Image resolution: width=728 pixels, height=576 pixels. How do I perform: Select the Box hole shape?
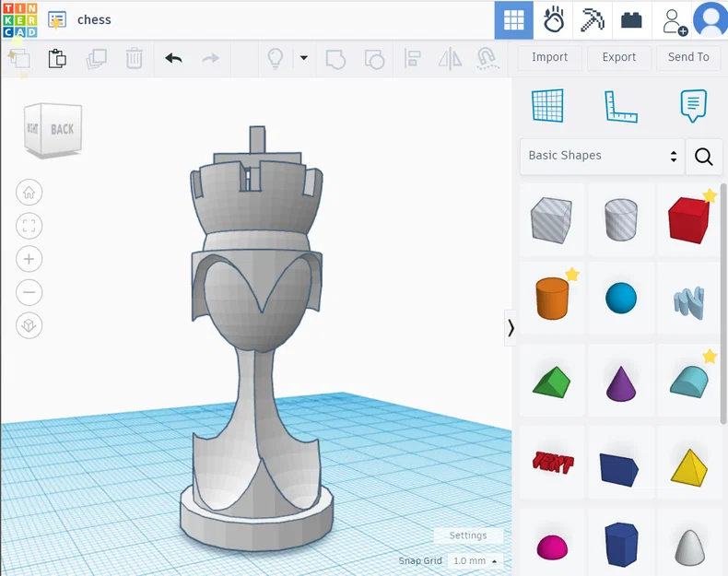click(x=552, y=220)
